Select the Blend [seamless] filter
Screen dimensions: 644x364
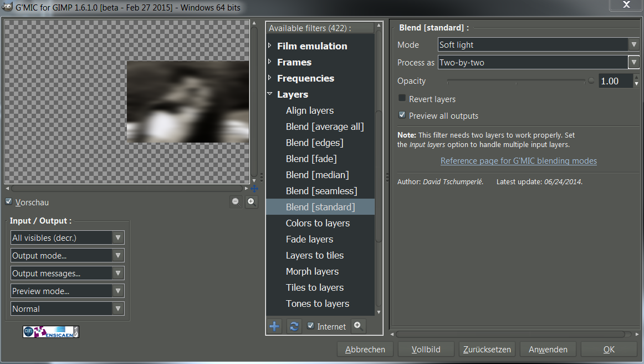click(x=321, y=191)
